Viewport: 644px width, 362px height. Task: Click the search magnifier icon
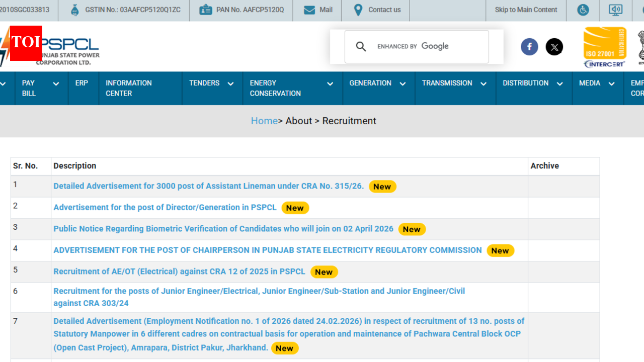[361, 46]
